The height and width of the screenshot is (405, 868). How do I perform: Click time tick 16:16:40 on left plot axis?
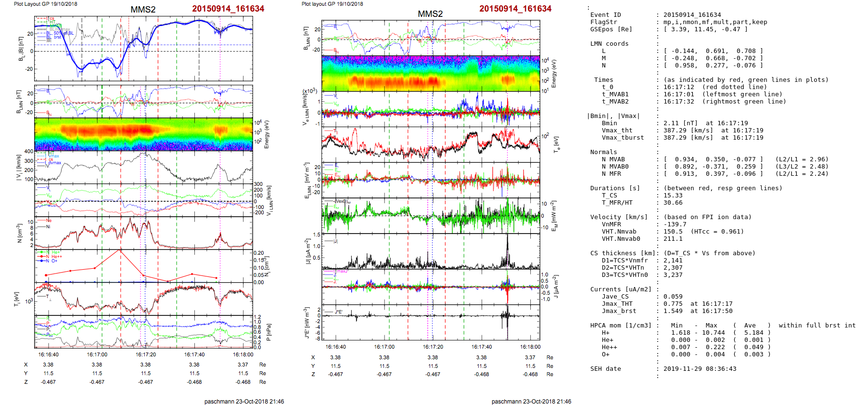click(49, 354)
